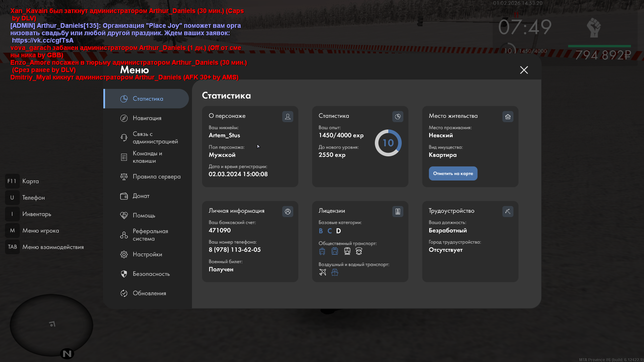Click the headset icon for Связь с администрацией
Viewport: 644px width, 362px height.
(124, 138)
